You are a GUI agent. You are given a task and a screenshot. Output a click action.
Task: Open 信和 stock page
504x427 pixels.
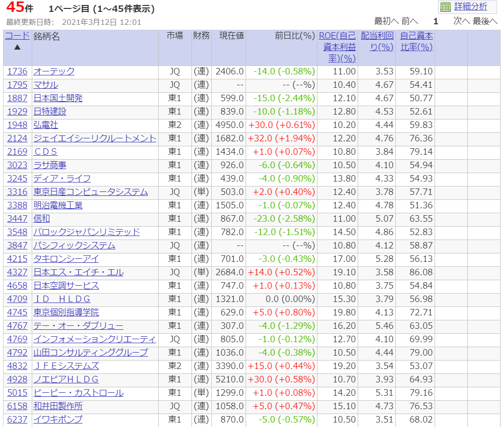click(42, 219)
